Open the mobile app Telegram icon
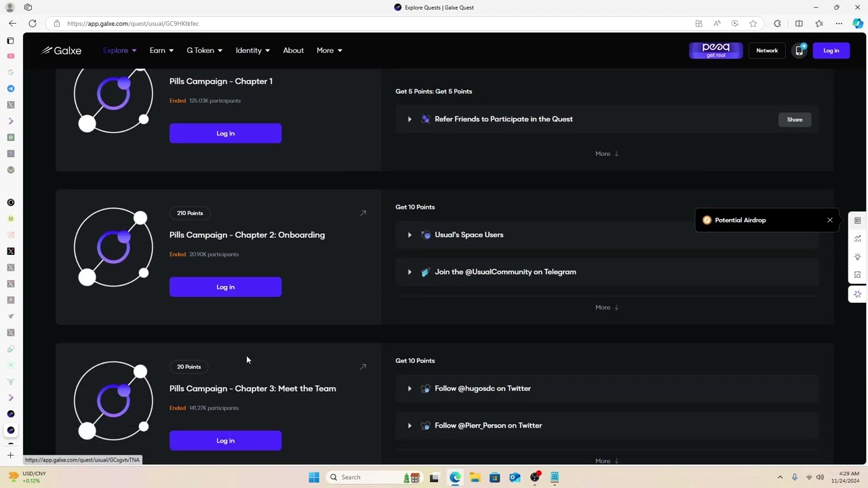The width and height of the screenshot is (868, 488). (x=799, y=51)
